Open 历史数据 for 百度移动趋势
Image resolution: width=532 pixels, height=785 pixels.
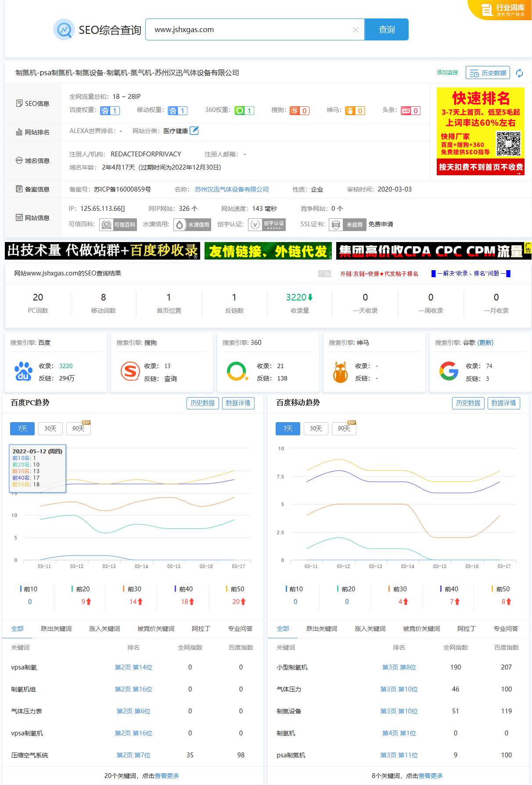(468, 403)
